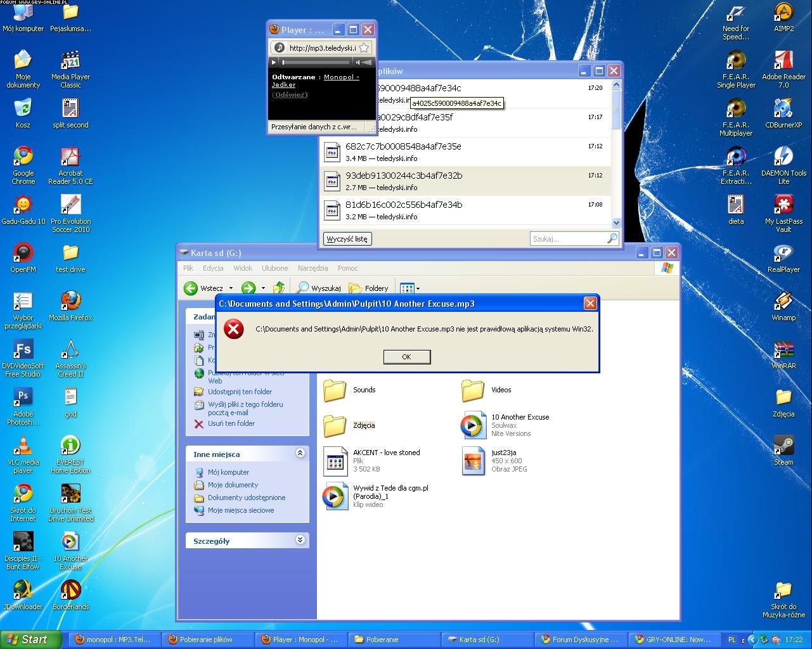Open the Edycja menu
The height and width of the screenshot is (649, 812).
[x=213, y=268]
